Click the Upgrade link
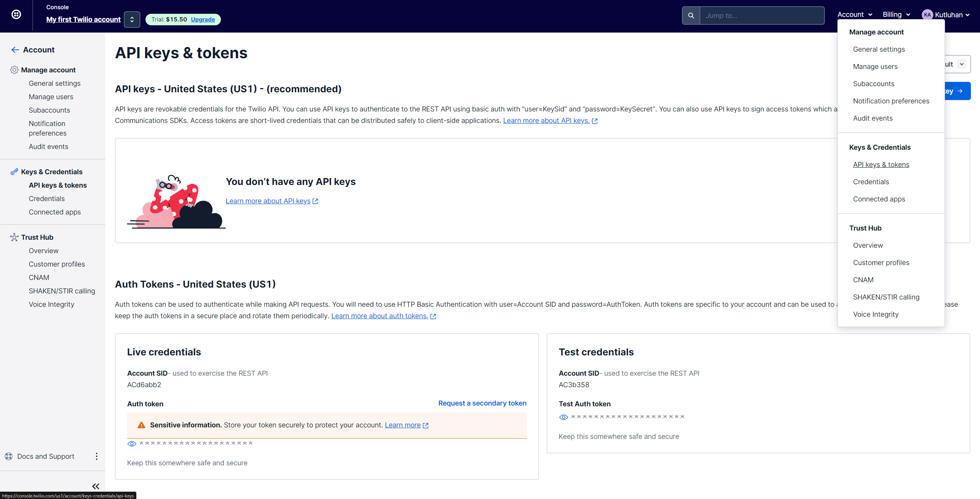980x499 pixels. pos(203,19)
